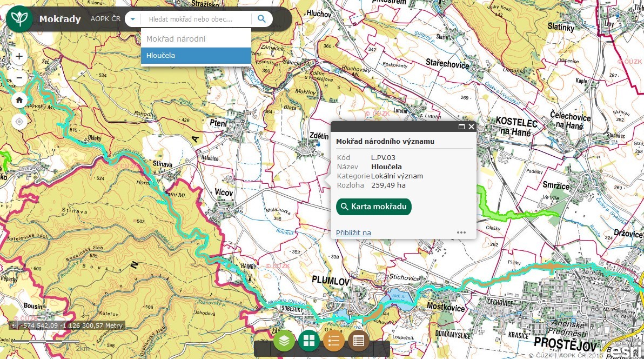Image resolution: width=644 pixels, height=359 pixels.
Task: Click the Stínava label on map
Action: pyautogui.click(x=162, y=164)
